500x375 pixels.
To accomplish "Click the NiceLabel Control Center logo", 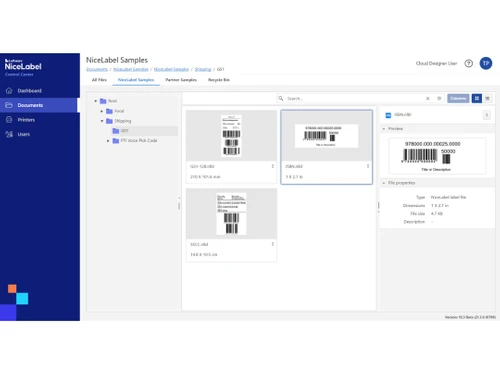I will (23, 67).
